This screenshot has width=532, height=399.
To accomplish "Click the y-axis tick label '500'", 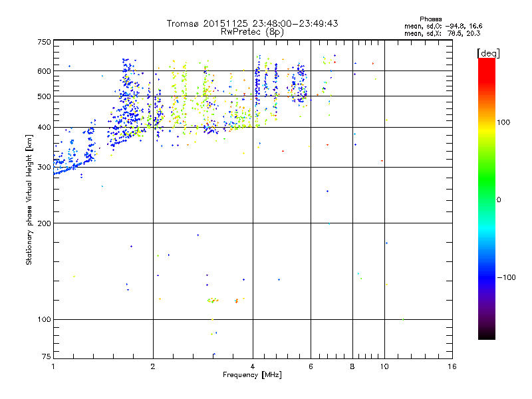I will pyautogui.click(x=44, y=96).
